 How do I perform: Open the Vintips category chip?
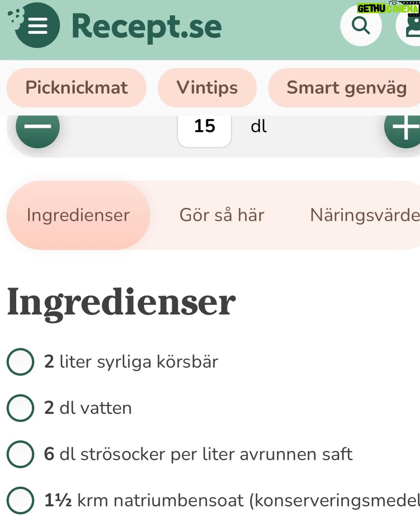[x=207, y=88]
